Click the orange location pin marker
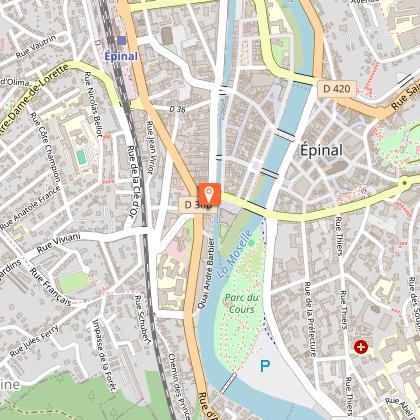 coord(210,194)
